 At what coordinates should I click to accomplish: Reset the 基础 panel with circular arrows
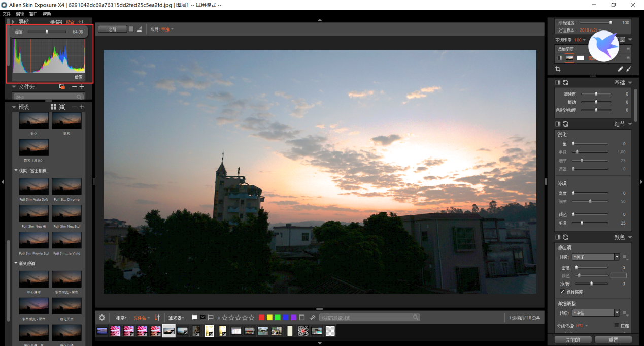(565, 82)
